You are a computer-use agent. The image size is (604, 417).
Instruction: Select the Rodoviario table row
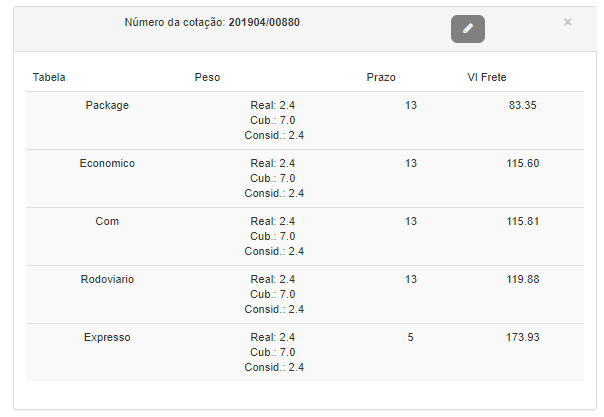pos(107,279)
